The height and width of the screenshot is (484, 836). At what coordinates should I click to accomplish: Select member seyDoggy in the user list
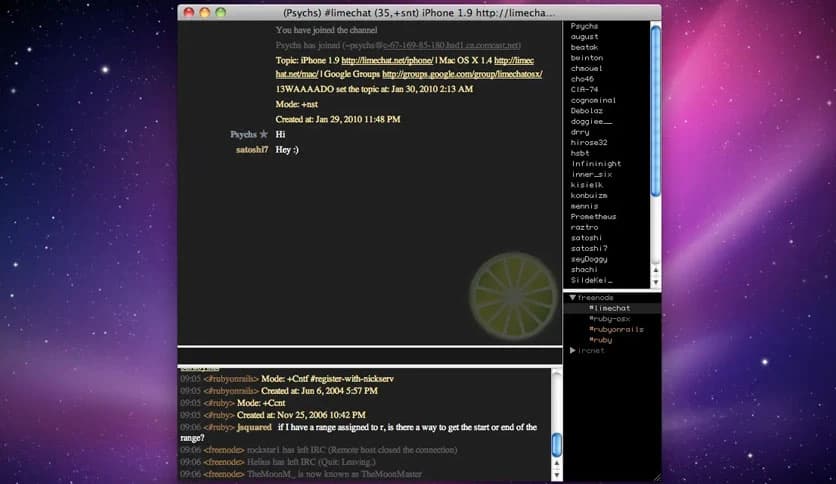589,259
